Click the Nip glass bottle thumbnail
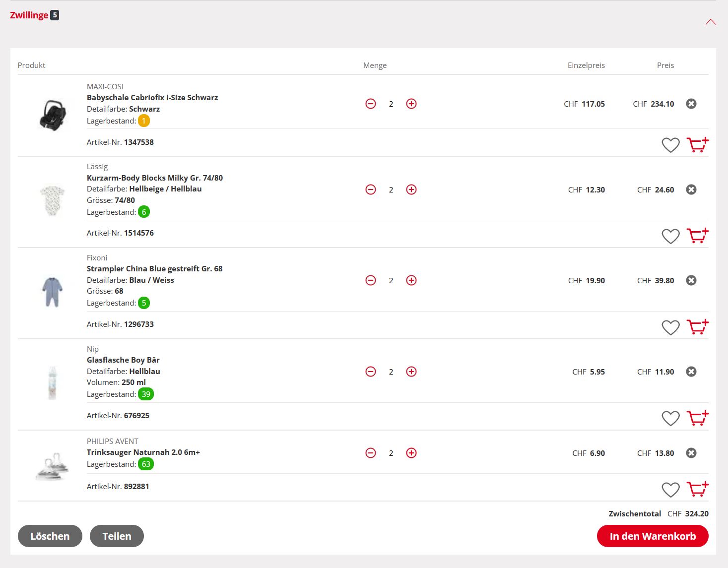This screenshot has width=728, height=568. click(52, 382)
